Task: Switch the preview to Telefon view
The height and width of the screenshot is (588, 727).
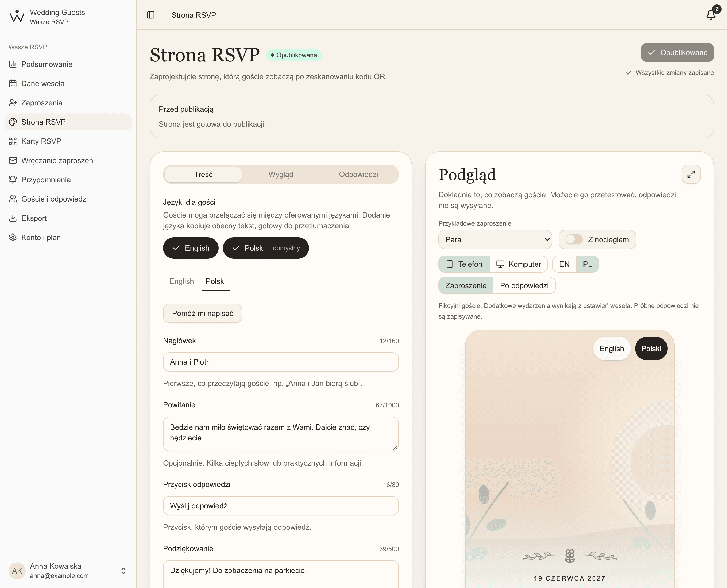Action: [x=464, y=264]
